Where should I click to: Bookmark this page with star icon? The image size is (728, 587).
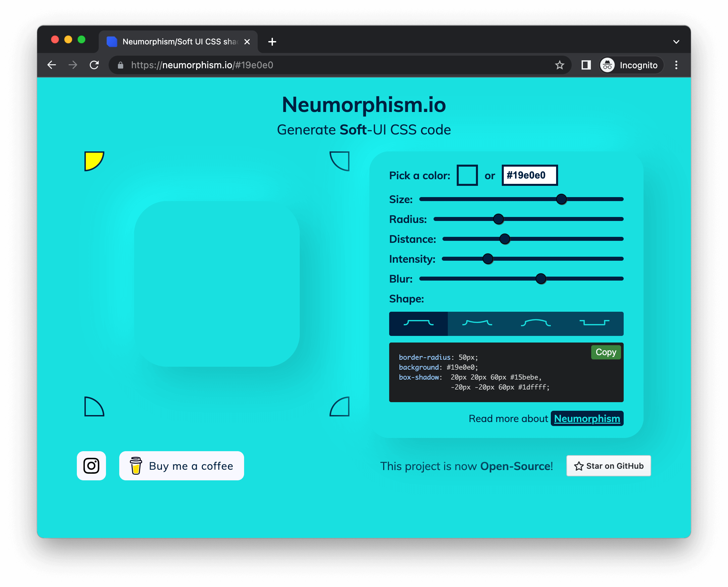click(559, 65)
